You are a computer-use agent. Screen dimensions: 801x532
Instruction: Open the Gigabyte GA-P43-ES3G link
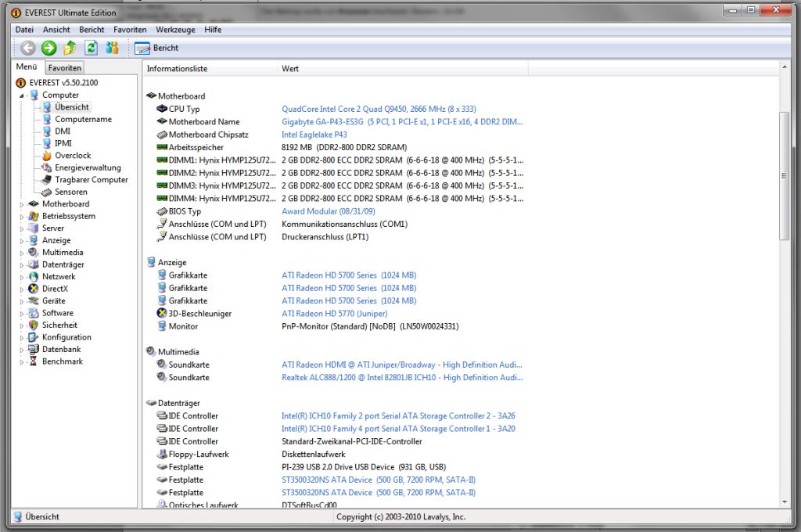(x=402, y=121)
